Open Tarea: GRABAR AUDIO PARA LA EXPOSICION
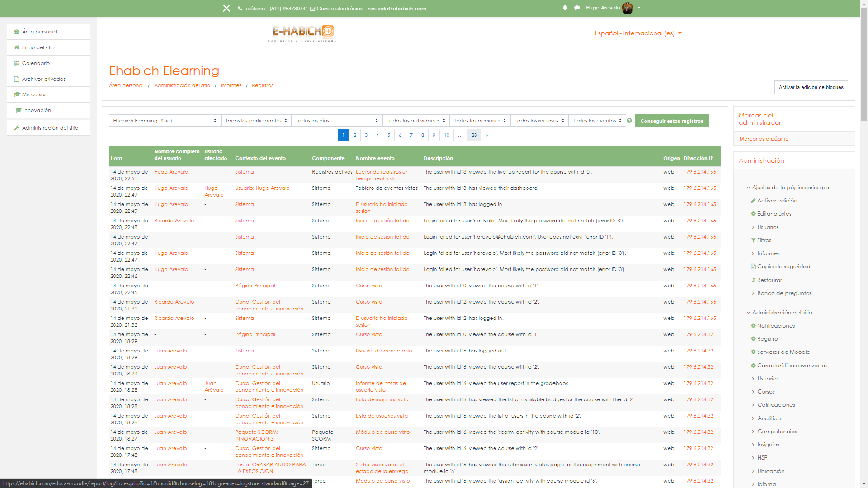 click(x=270, y=468)
